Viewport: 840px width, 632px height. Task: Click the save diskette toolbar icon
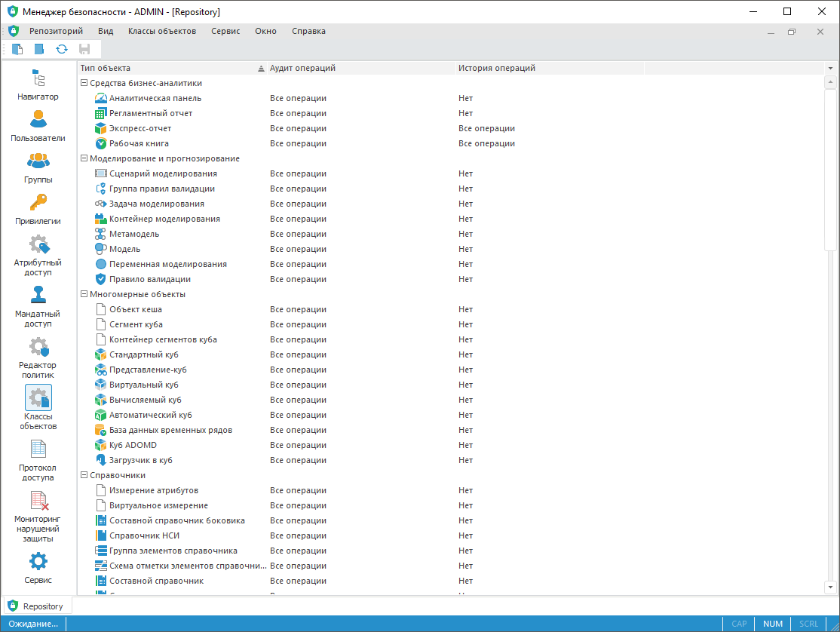(84, 49)
